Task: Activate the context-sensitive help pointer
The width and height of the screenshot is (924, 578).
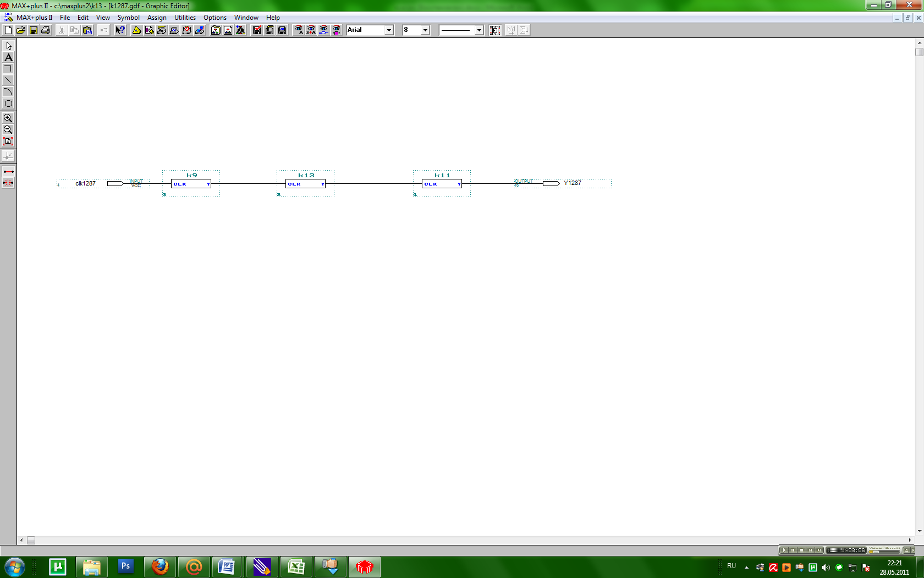Action: pyautogui.click(x=120, y=30)
